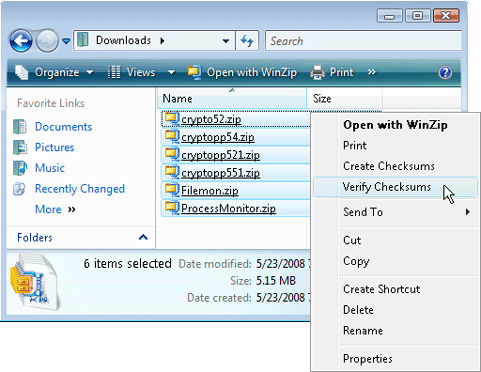Show more toolbar commands chevron
Viewport: 481px width, 372px height.
click(x=372, y=72)
